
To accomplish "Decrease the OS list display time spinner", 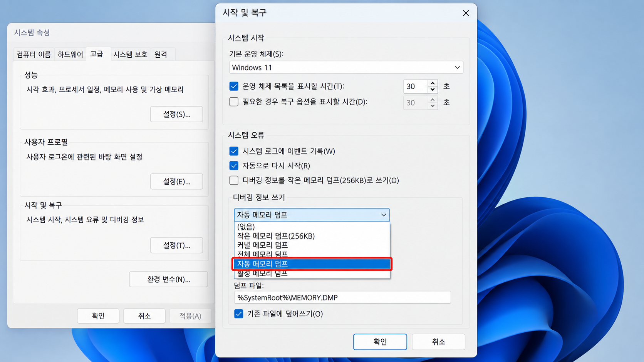I will coord(433,90).
